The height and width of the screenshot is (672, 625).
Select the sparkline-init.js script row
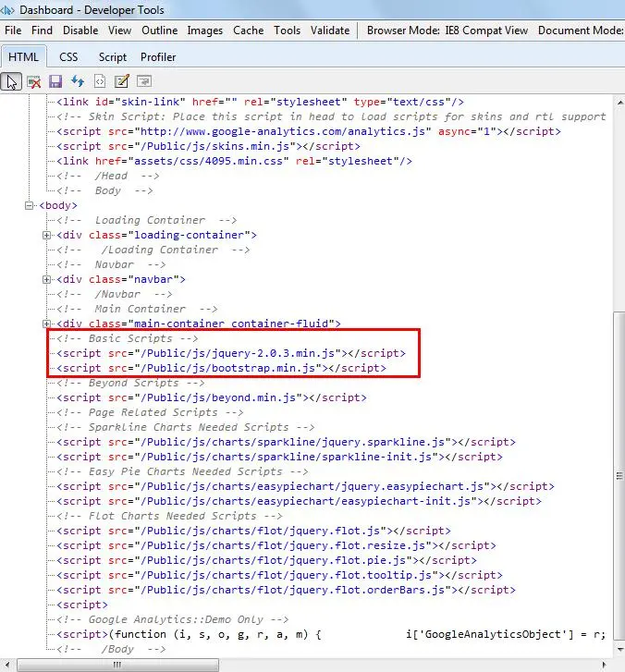[x=279, y=457]
